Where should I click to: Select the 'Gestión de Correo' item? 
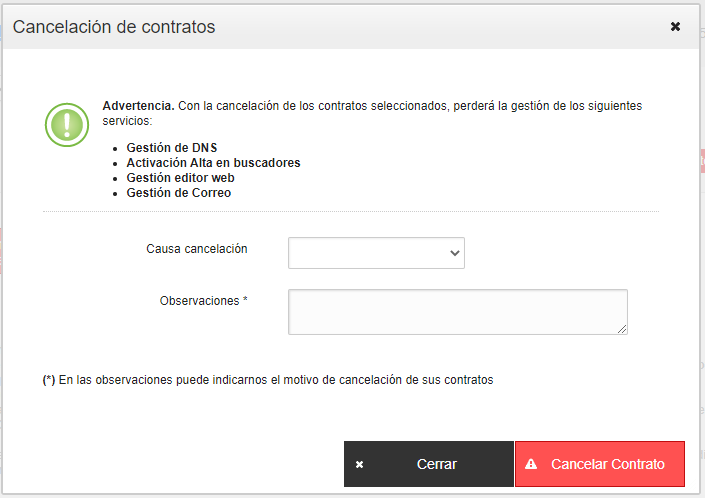(x=178, y=193)
